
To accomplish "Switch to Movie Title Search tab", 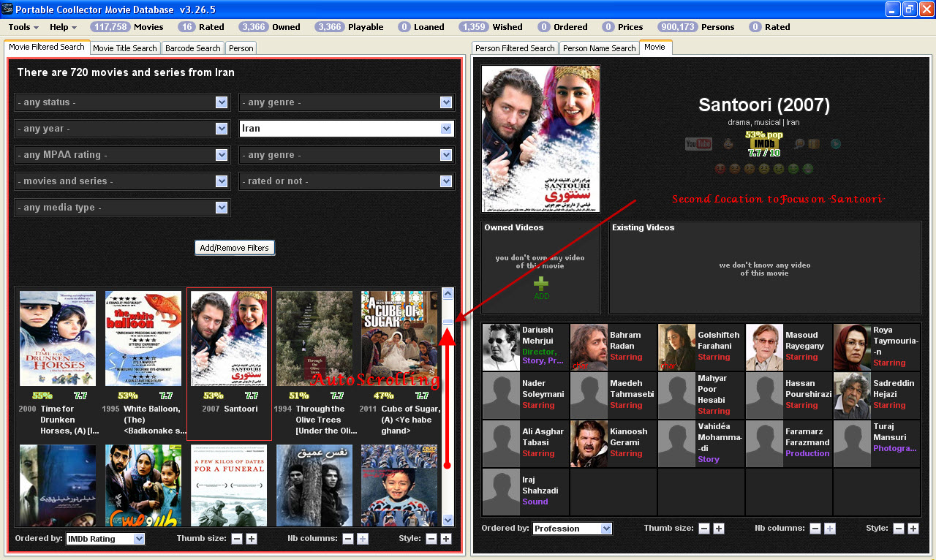I will (124, 48).
